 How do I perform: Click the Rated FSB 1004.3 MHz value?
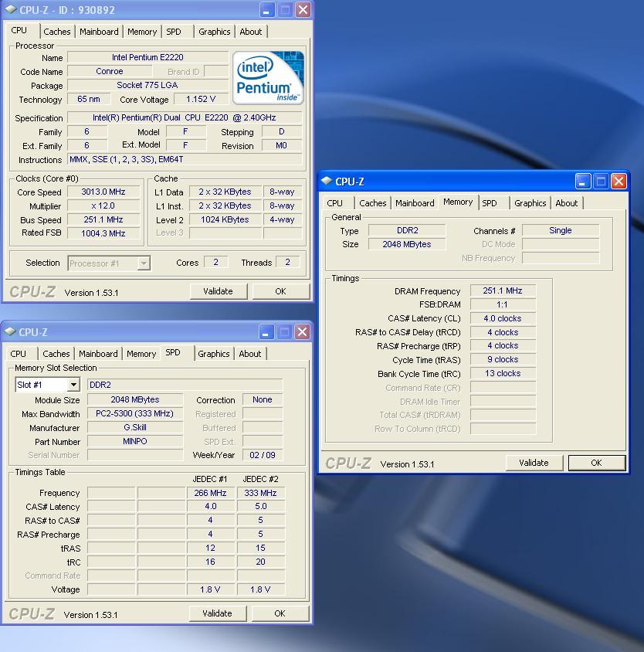(x=103, y=233)
